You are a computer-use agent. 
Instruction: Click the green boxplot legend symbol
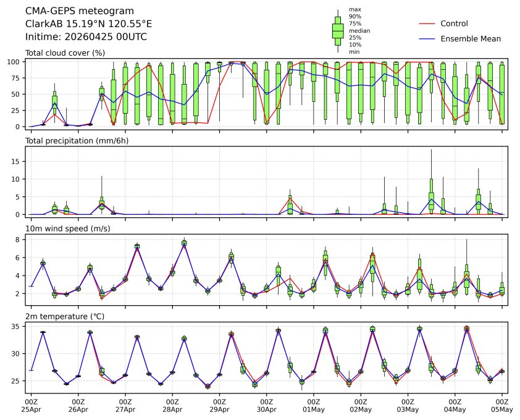click(338, 30)
